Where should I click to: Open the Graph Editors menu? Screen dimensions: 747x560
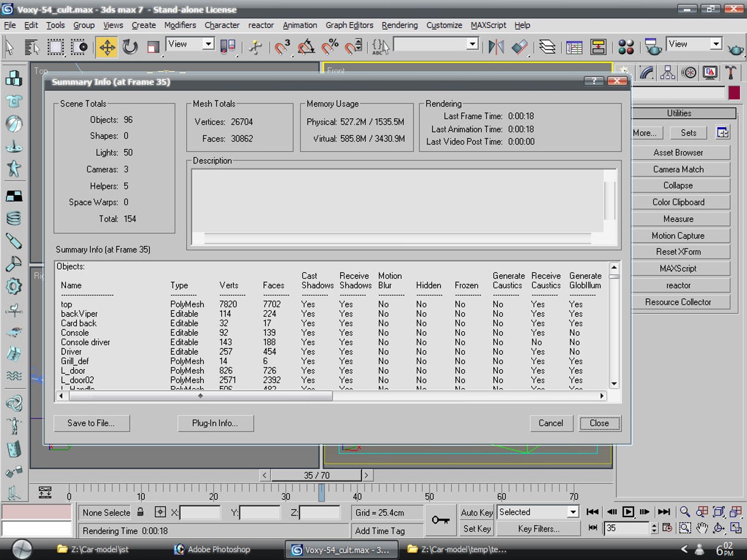[349, 25]
